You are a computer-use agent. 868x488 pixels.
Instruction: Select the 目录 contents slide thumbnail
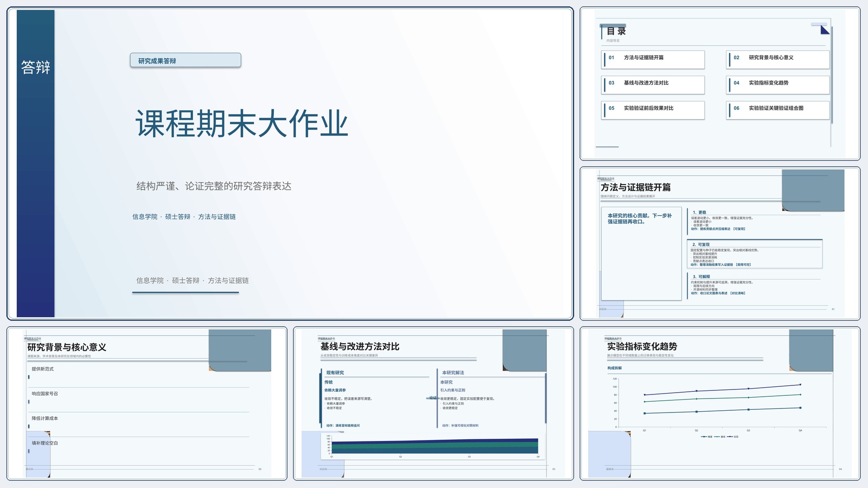pyautogui.click(x=720, y=84)
